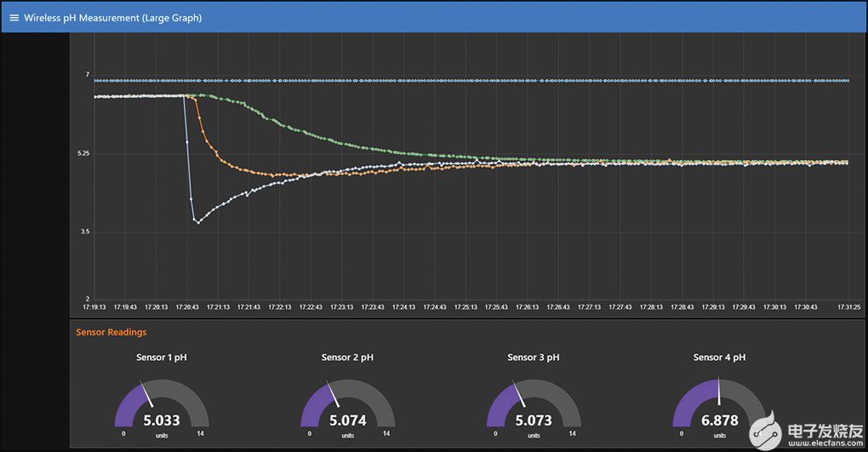This screenshot has height=452, width=868.
Task: Click the 5.074 reading on Sensor 2
Action: (x=347, y=421)
